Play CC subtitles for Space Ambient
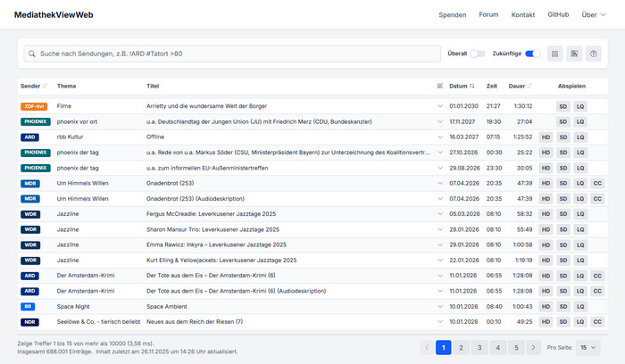Image resolution: width=625 pixels, height=364 pixels. [597, 306]
